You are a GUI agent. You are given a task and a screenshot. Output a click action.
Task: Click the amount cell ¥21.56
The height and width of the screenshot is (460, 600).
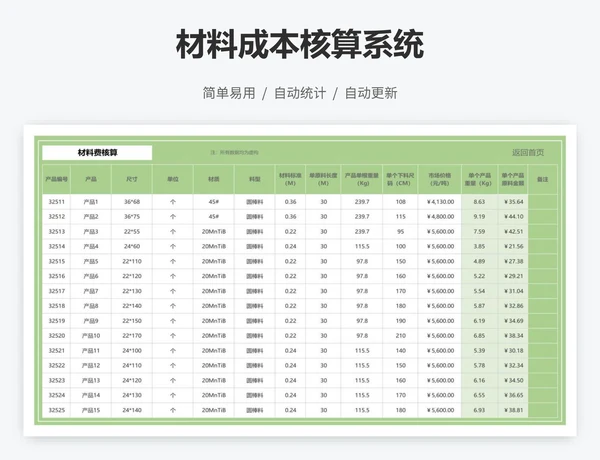click(513, 246)
